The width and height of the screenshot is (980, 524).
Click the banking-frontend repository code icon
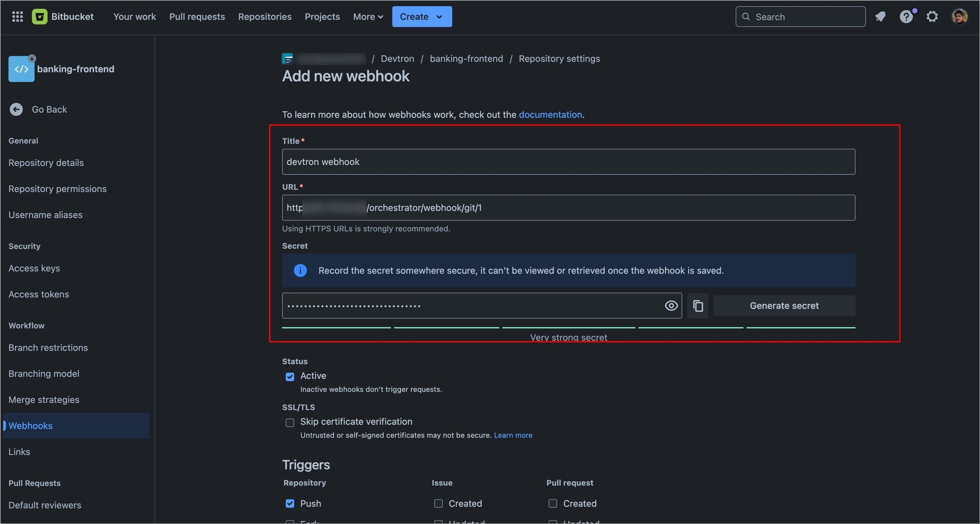point(21,69)
